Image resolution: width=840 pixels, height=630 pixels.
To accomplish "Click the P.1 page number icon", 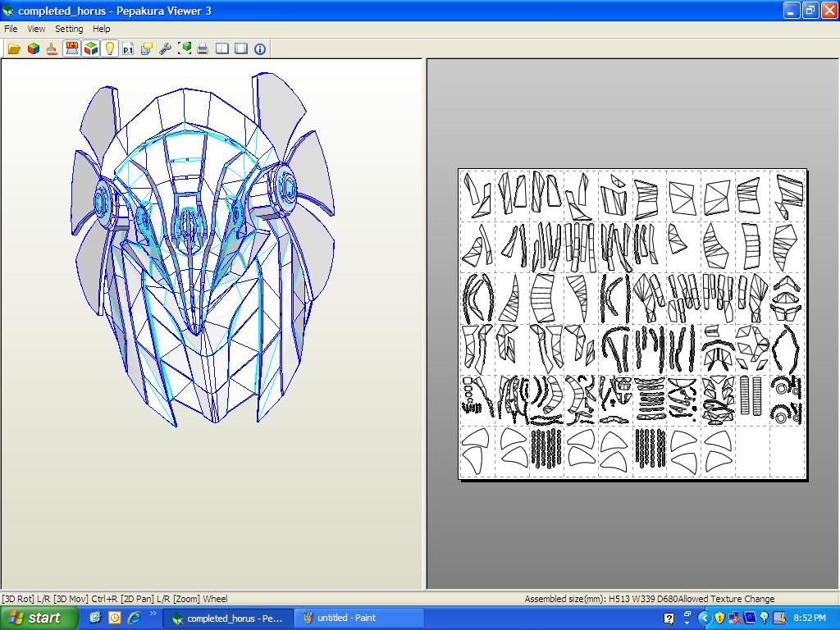I will click(x=127, y=49).
